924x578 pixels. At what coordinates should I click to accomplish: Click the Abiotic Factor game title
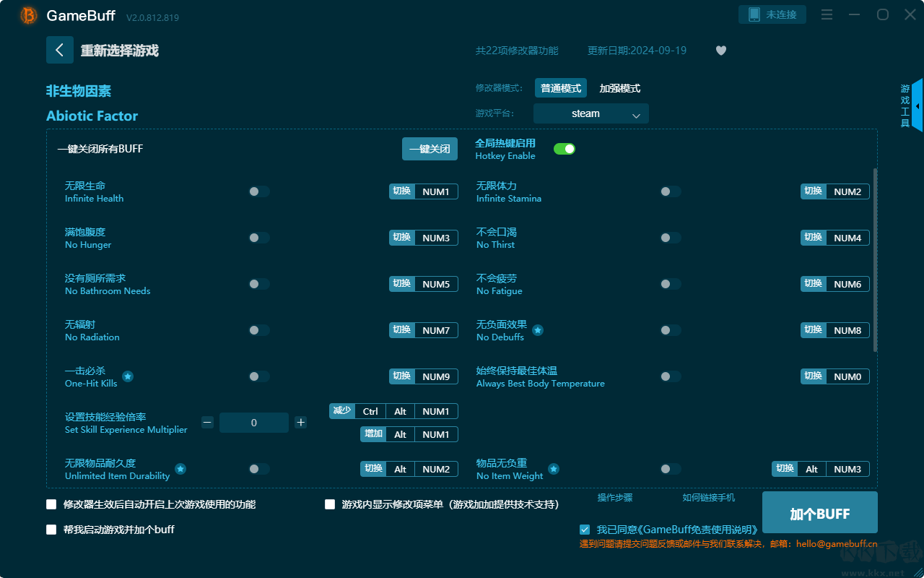coord(92,116)
